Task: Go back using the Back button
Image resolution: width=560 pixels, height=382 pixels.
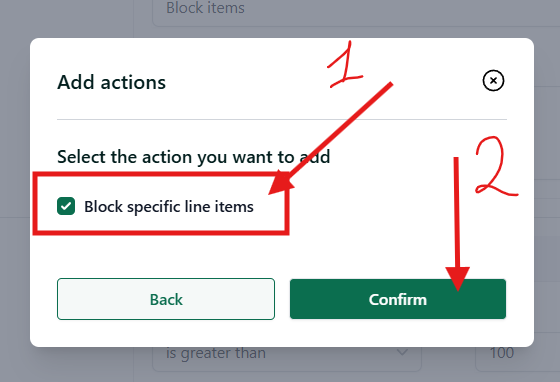Action: point(166,299)
